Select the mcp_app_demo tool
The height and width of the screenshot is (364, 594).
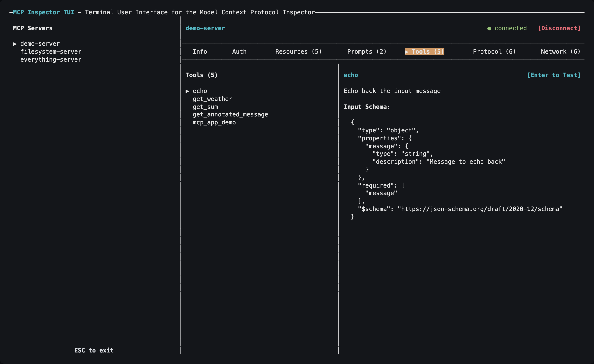tap(214, 123)
